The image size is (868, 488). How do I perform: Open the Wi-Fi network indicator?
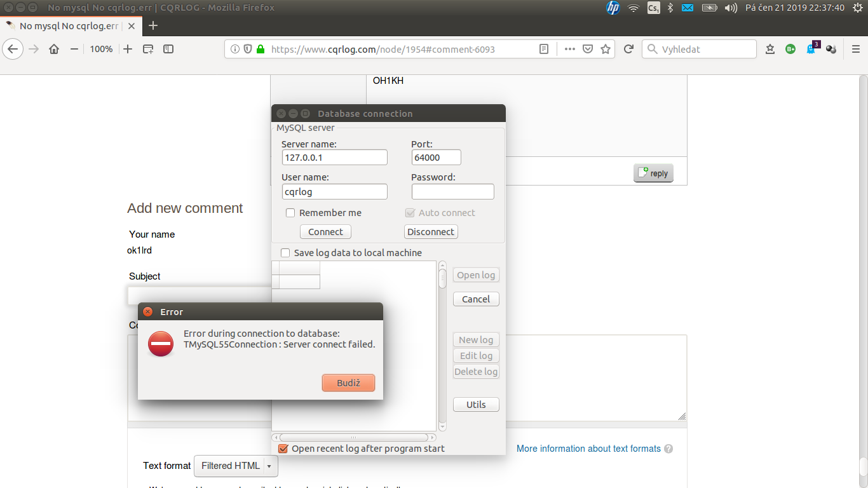tap(634, 8)
